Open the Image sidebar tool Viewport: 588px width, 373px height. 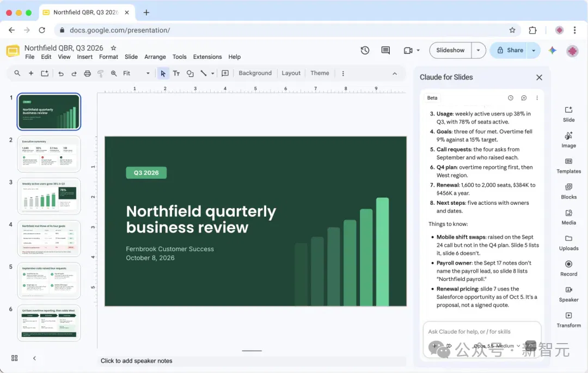tap(568, 140)
